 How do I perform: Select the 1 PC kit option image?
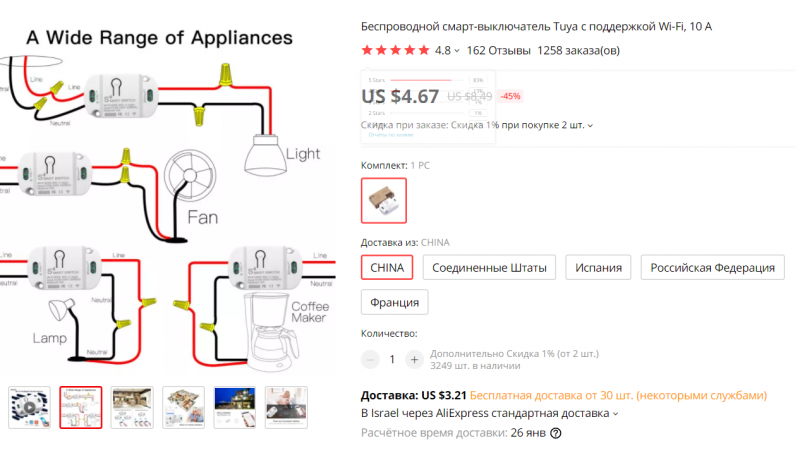click(384, 200)
